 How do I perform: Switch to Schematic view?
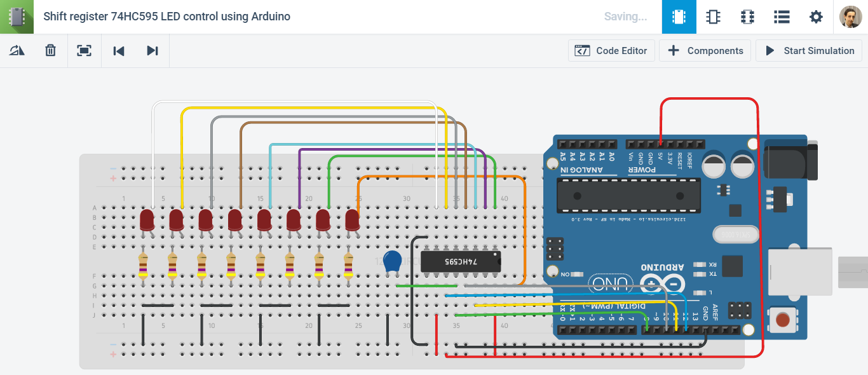tap(713, 17)
